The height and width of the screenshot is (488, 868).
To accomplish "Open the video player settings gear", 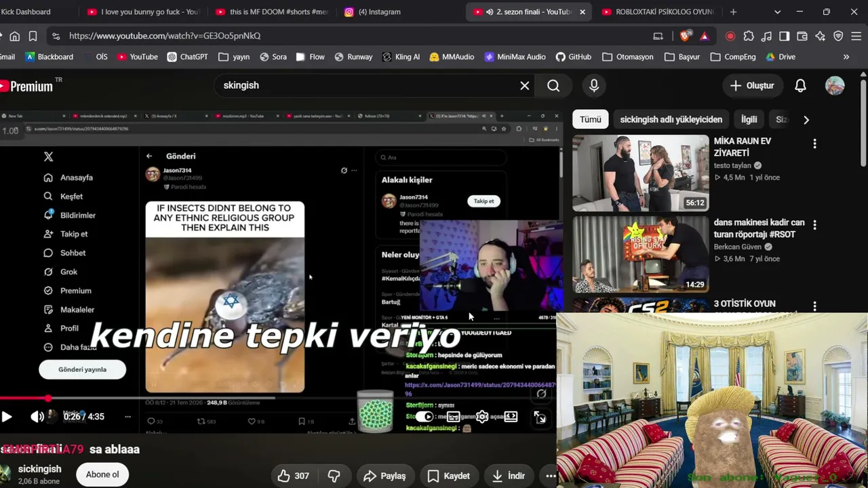I will coord(482,417).
